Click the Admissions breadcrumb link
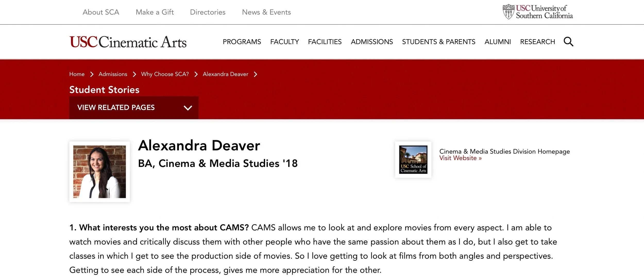 click(113, 74)
